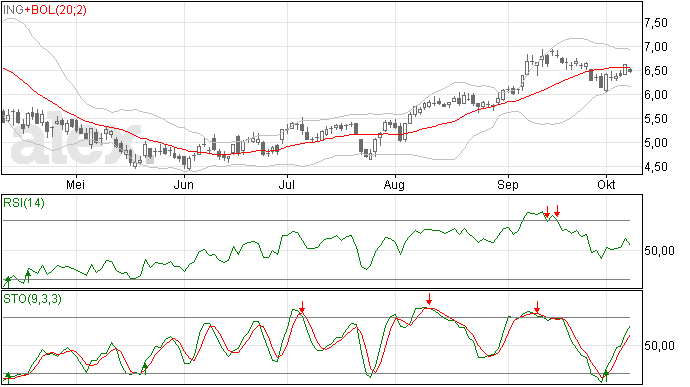
Task: Select the 4,50 price axis label
Action: (x=656, y=167)
